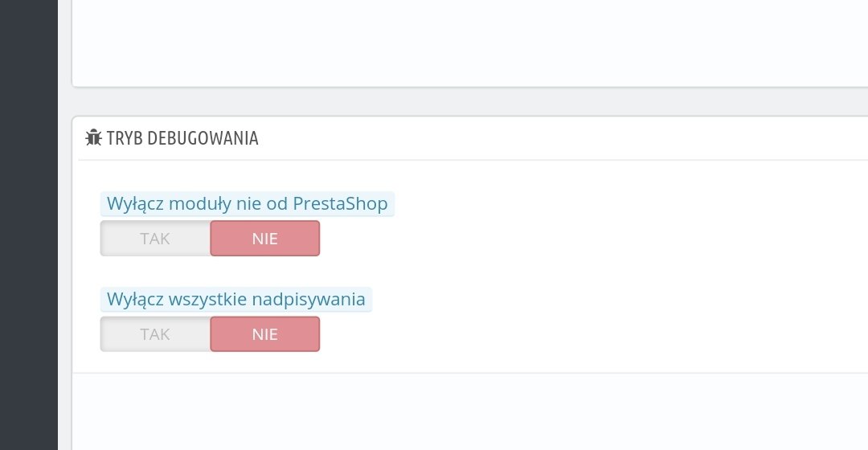This screenshot has width=868, height=450.
Task: Click the word wszystkie in the overrides label
Action: (x=209, y=300)
